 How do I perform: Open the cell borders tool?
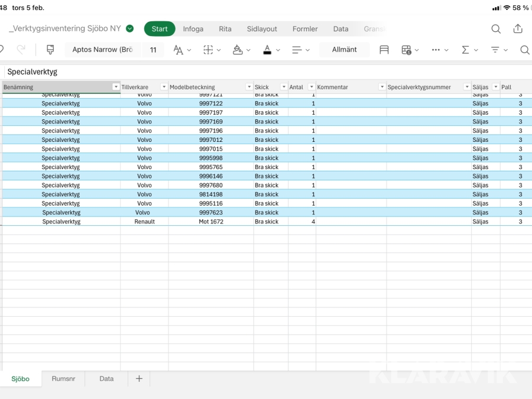click(208, 50)
